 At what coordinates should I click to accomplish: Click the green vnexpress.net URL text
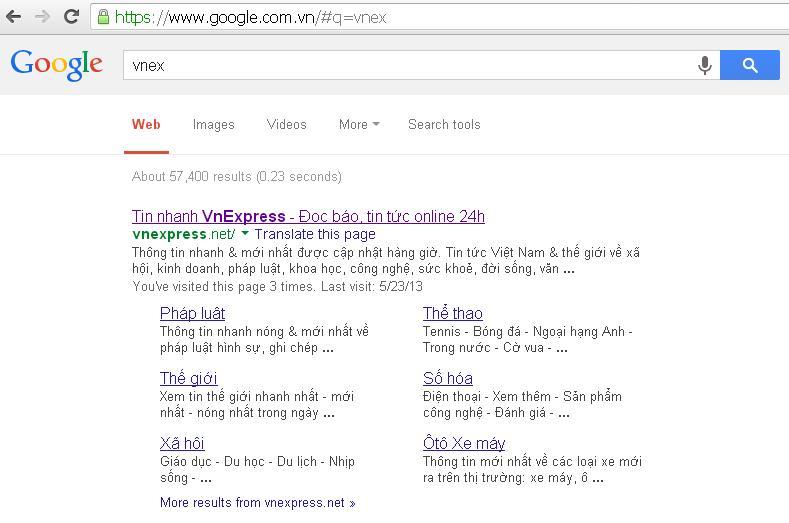(x=183, y=234)
